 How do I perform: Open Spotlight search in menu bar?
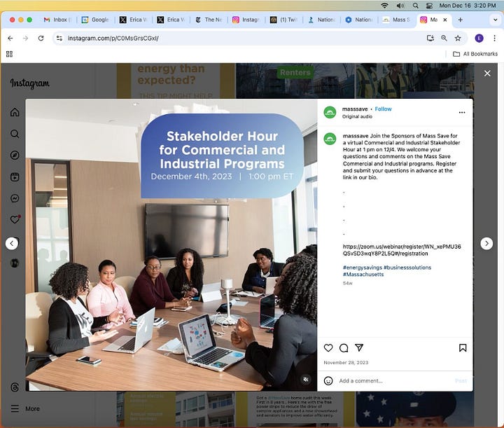[x=415, y=6]
